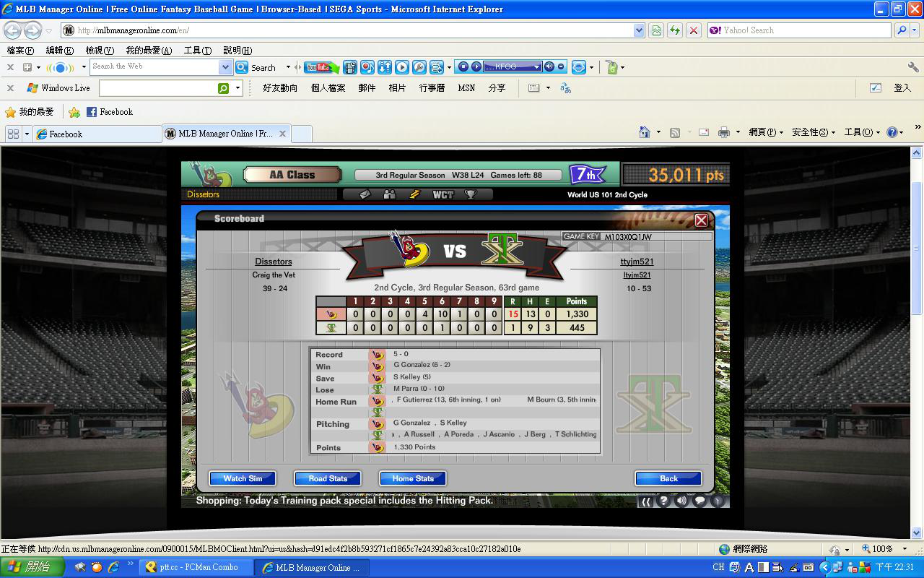Stop loading with the red X
The width and height of the screenshot is (924, 578).
tap(694, 30)
